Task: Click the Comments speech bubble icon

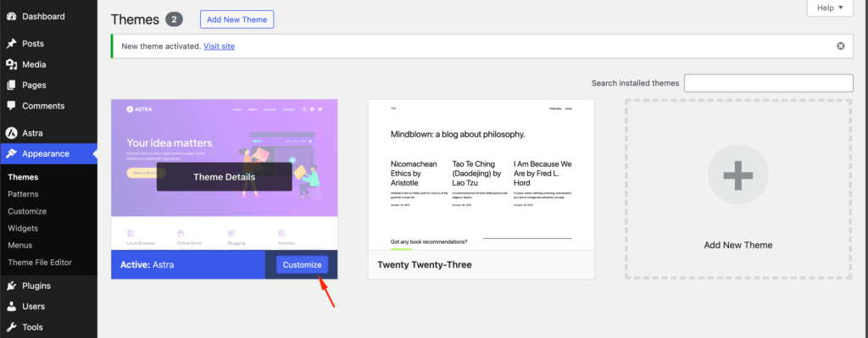Action: pyautogui.click(x=11, y=106)
